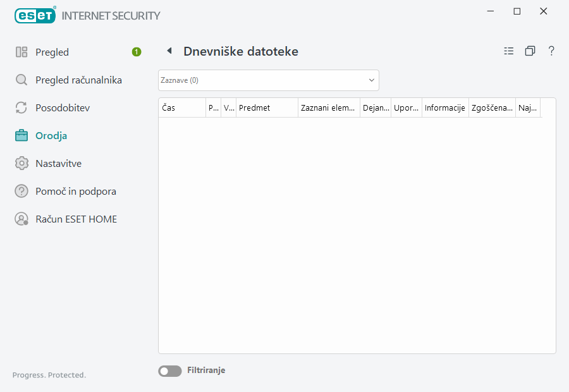Open Račun ESET HOME account icon
The width and height of the screenshot is (569, 392).
click(21, 219)
